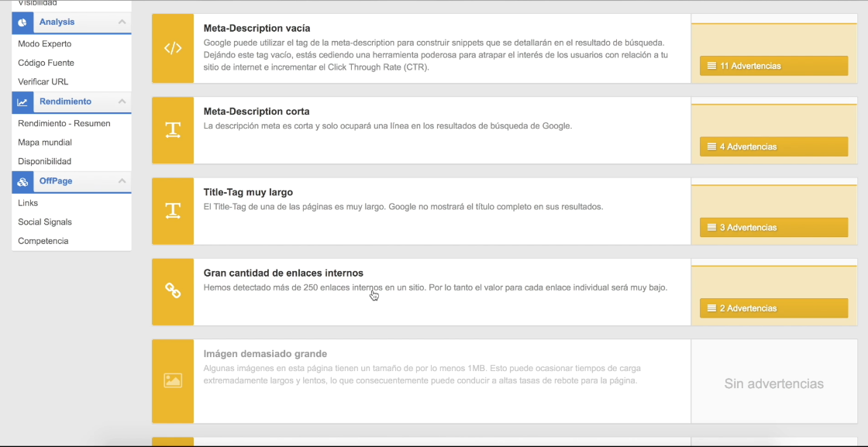Open the 3 Advertencias button
Image resolution: width=868 pixels, height=447 pixels.
773,227
